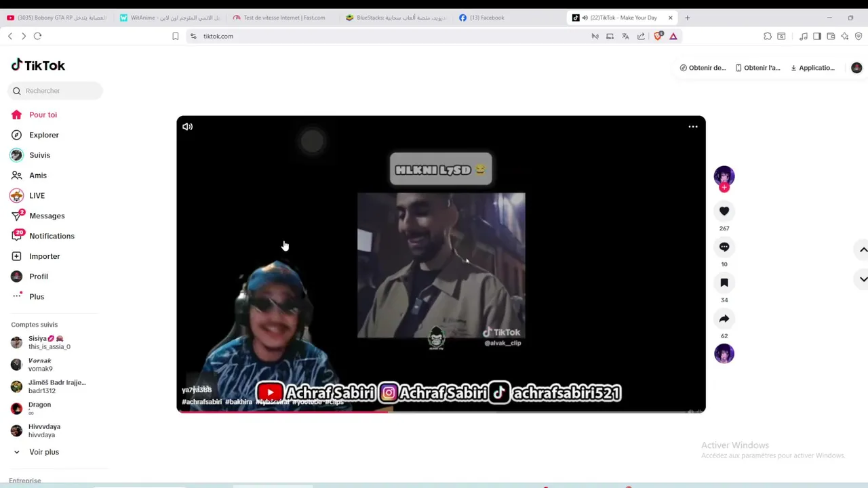The width and height of the screenshot is (868, 488).
Task: Open the Leo AI sparkle icon
Action: pyautogui.click(x=845, y=36)
